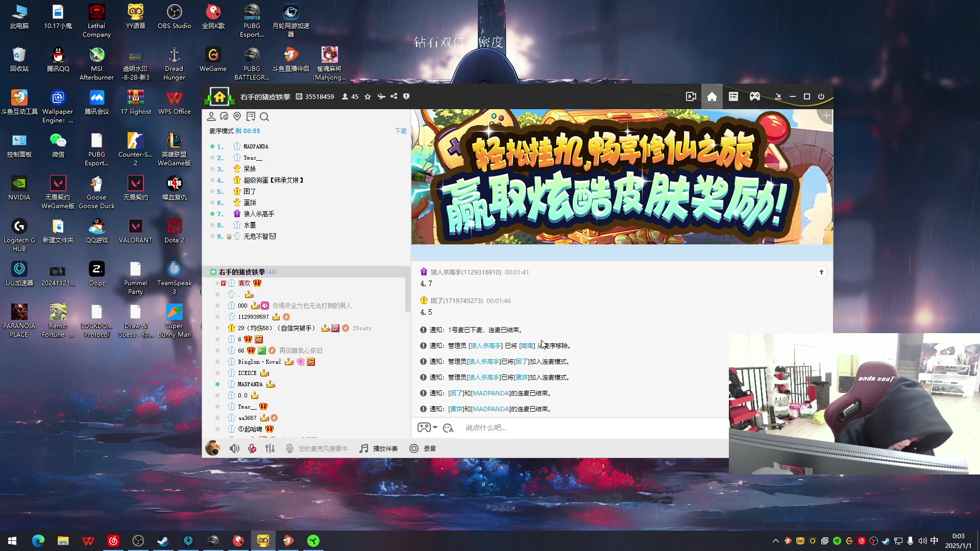Open the YY语音 desktop shortcut
Viewport: 980px width, 551px height.
click(135, 17)
